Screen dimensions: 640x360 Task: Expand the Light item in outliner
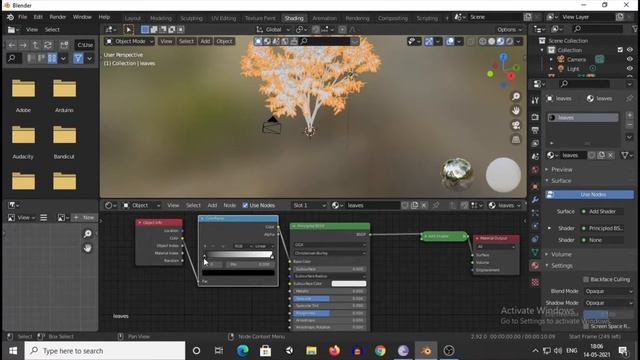(x=551, y=69)
